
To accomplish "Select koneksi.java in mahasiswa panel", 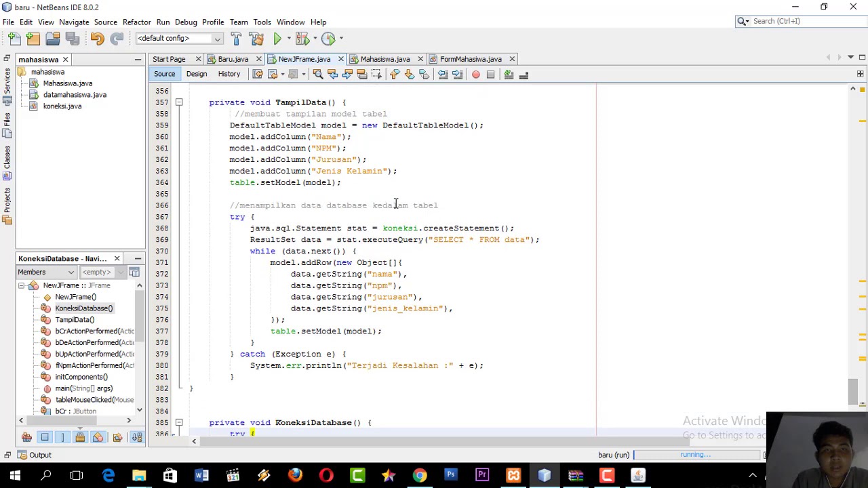I will (x=62, y=106).
